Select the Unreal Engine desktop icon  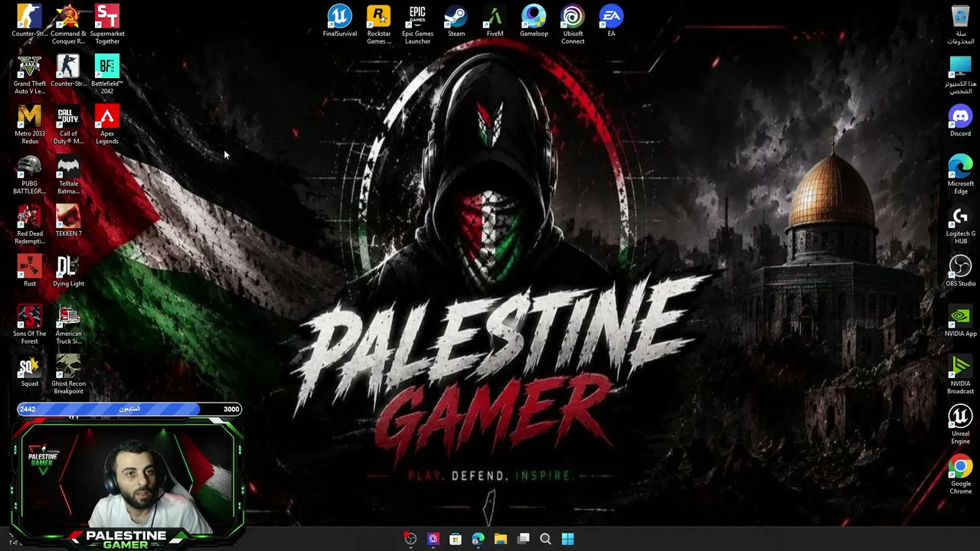click(x=960, y=425)
